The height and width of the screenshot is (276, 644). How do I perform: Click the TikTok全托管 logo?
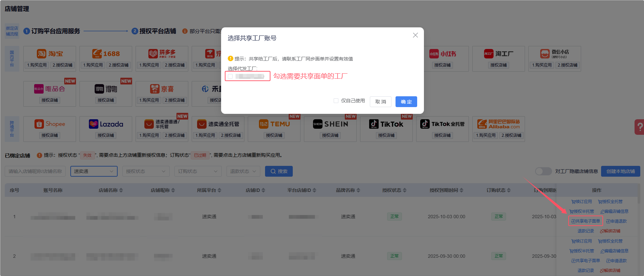click(x=443, y=124)
